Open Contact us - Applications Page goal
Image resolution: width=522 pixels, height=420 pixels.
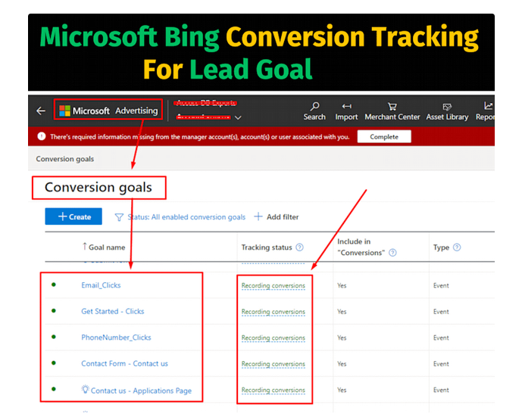tap(141, 390)
